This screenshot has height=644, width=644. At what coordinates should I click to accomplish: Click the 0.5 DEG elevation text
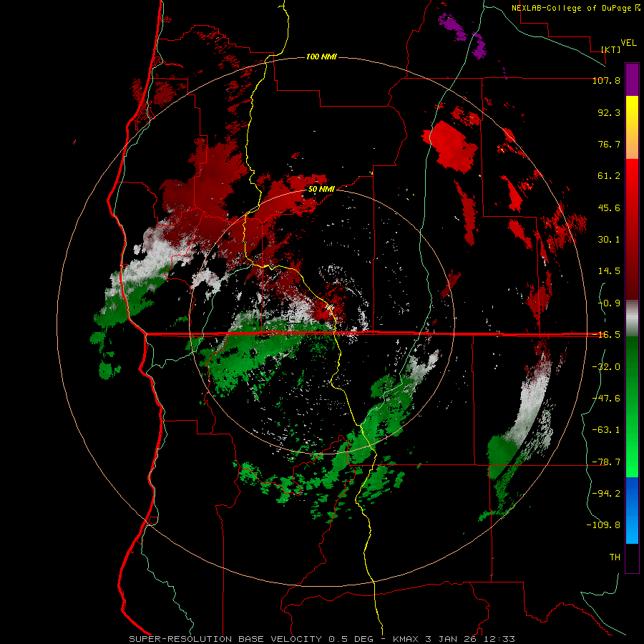pos(351,639)
